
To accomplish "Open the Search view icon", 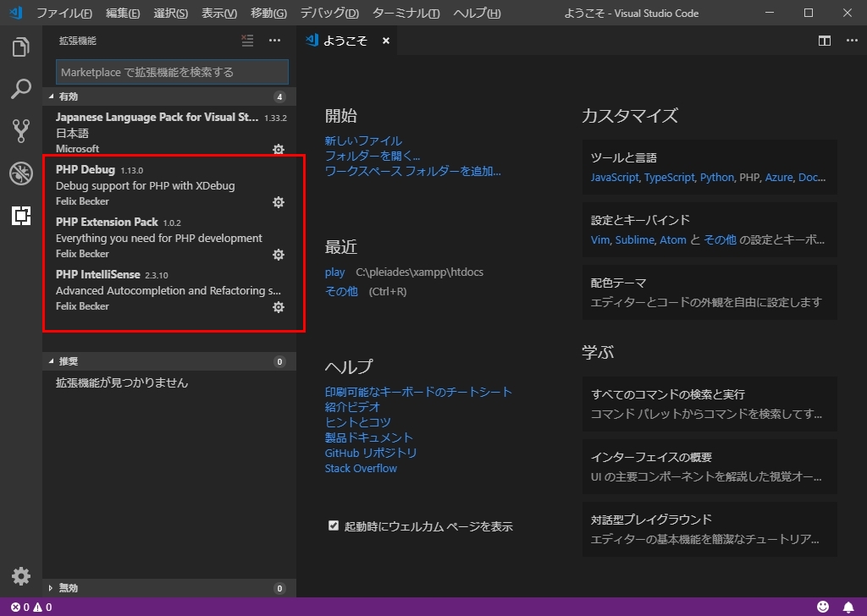I will pos(20,89).
